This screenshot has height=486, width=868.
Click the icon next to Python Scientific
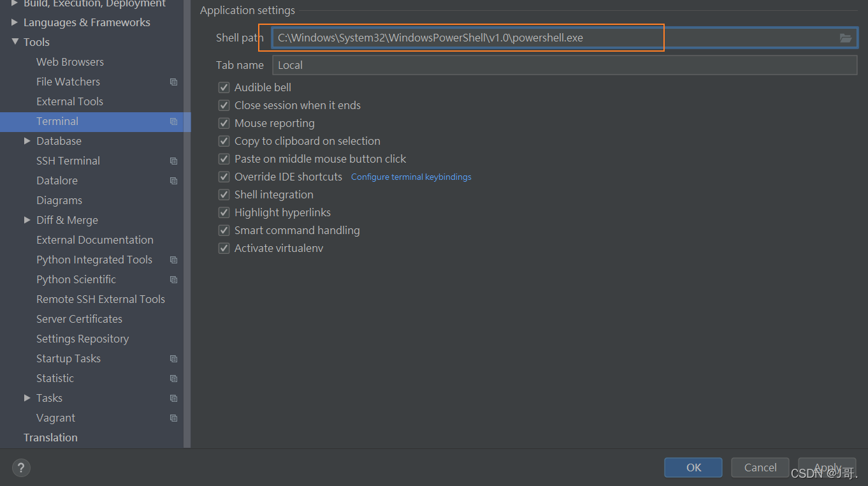click(x=173, y=279)
